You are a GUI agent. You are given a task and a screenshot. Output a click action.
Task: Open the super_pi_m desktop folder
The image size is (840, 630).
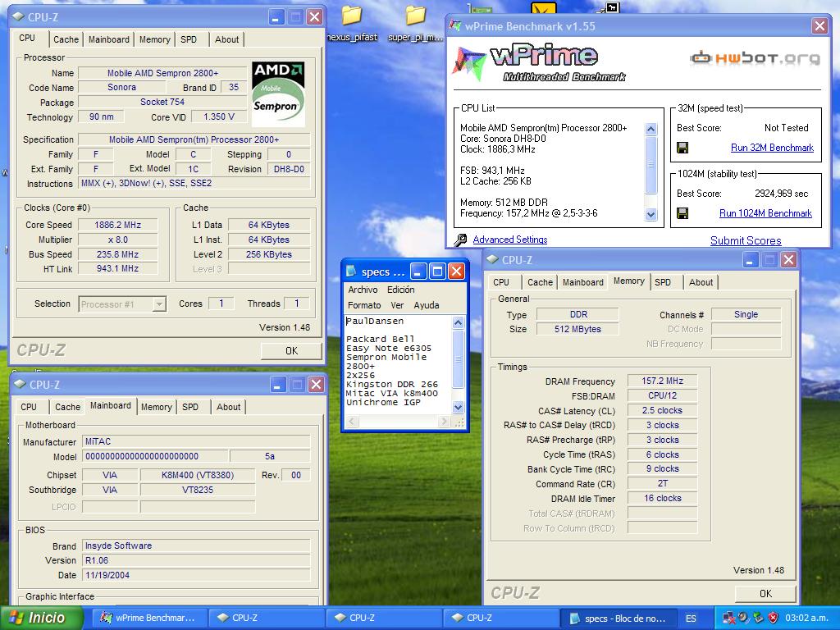coord(416,24)
